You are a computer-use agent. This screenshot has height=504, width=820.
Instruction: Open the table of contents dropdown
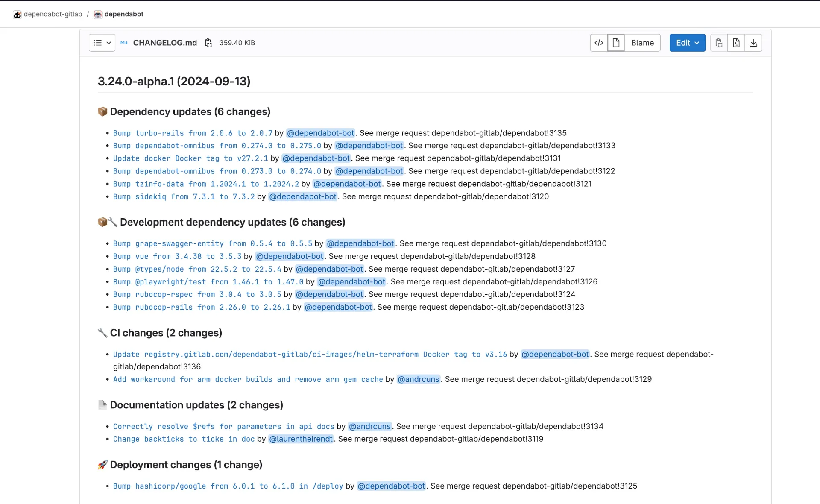pos(102,43)
